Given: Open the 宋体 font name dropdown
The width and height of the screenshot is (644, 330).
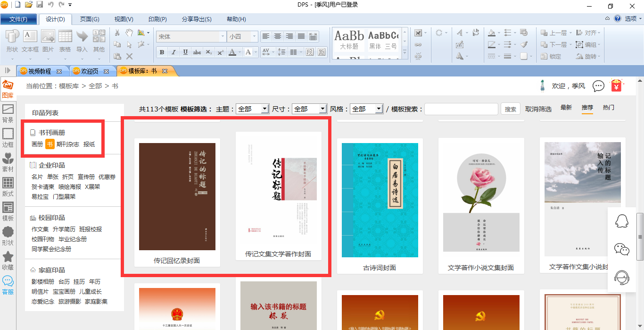Looking at the screenshot, I should (x=223, y=36).
